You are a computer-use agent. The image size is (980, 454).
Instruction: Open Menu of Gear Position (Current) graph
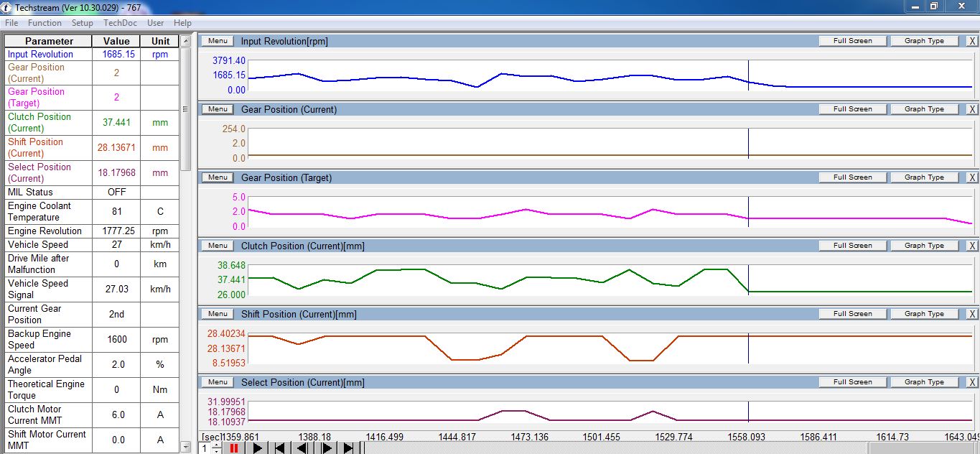[218, 109]
